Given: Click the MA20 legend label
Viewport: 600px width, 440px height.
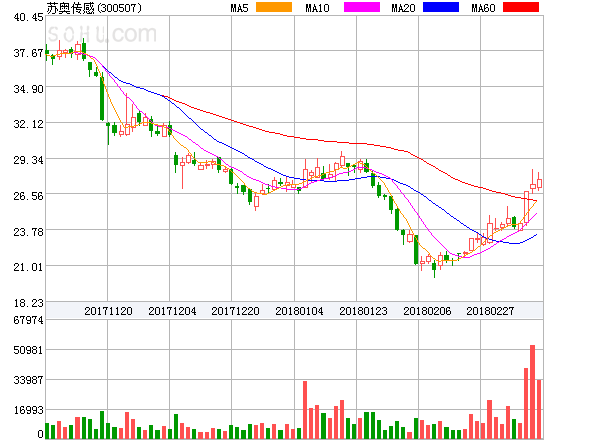Looking at the screenshot, I should coord(403,8).
